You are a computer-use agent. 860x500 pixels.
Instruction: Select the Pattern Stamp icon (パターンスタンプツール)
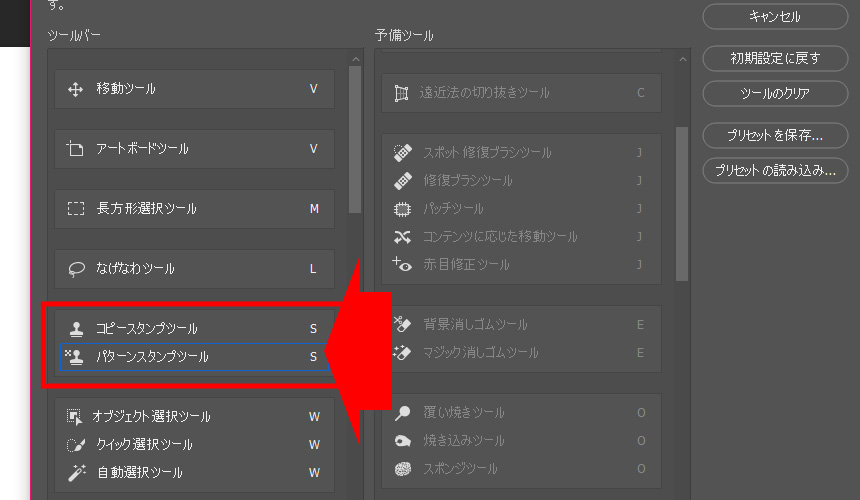pos(75,357)
